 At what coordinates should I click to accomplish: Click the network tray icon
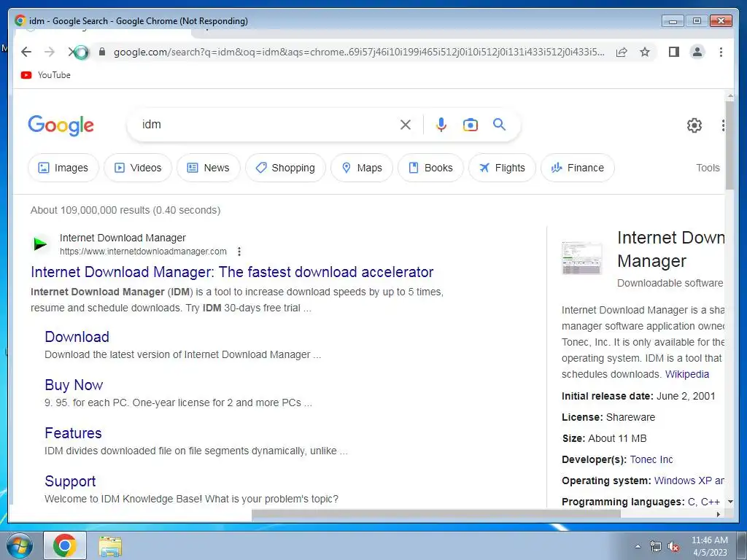point(656,546)
